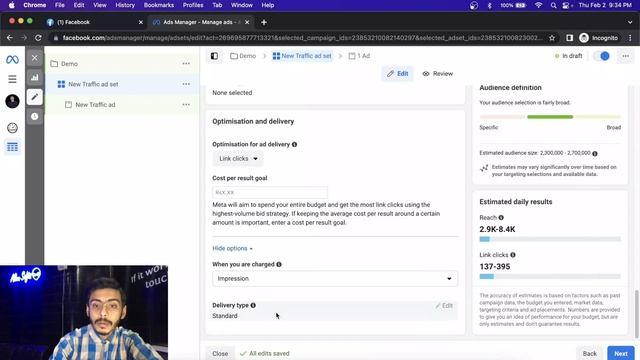Switch to the Facebook browser tab
This screenshot has width=640, height=360.
[92, 22]
